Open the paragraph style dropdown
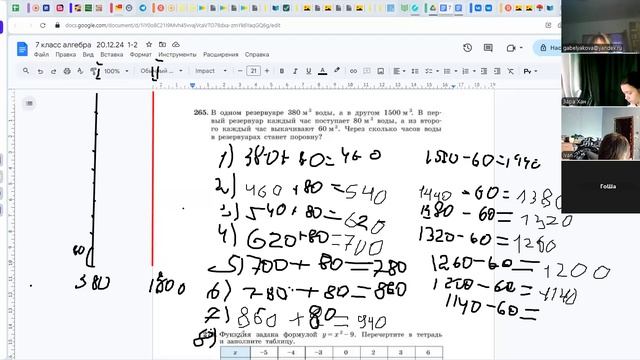Screen dimensions: 640x360 161,71
